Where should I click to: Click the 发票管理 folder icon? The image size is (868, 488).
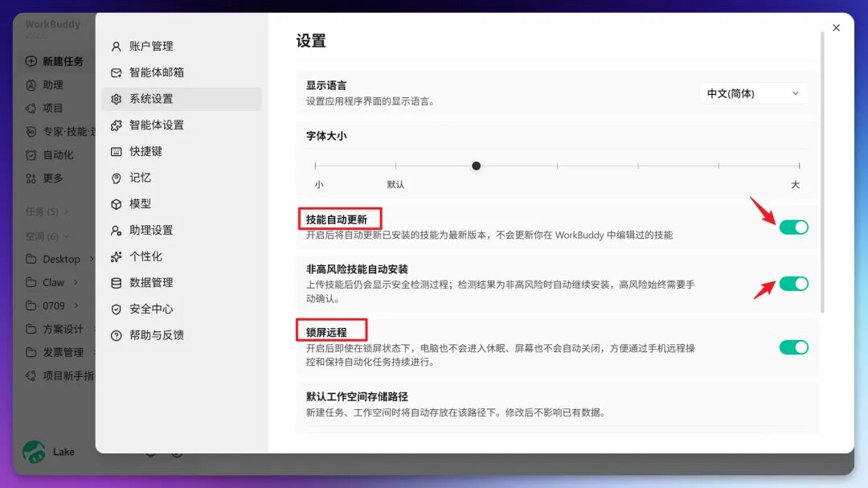coord(31,352)
